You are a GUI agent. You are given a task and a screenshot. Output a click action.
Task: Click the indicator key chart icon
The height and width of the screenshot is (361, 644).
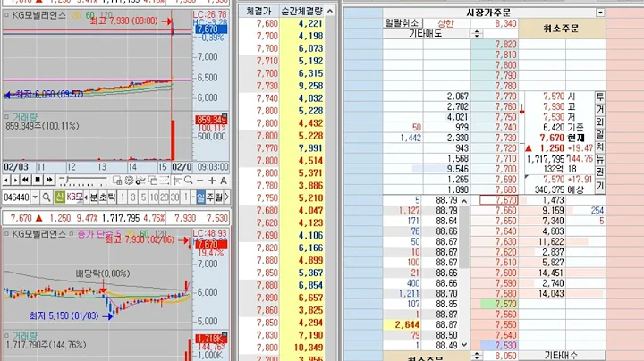[141, 180]
